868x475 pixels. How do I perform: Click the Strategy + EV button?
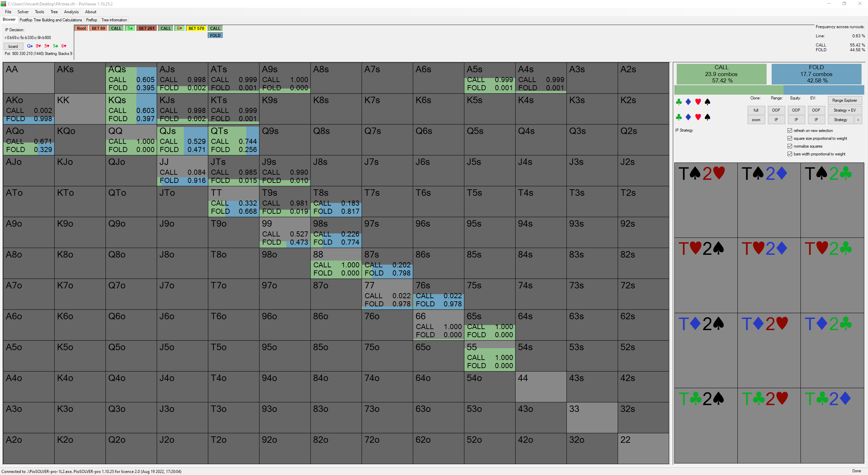click(844, 110)
